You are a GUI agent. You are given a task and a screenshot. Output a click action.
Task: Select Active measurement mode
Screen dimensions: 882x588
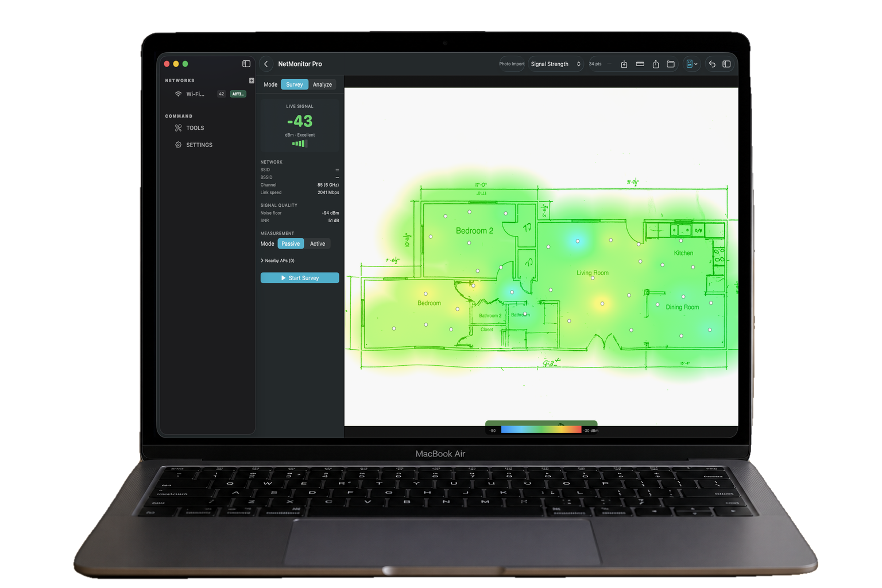(x=318, y=243)
